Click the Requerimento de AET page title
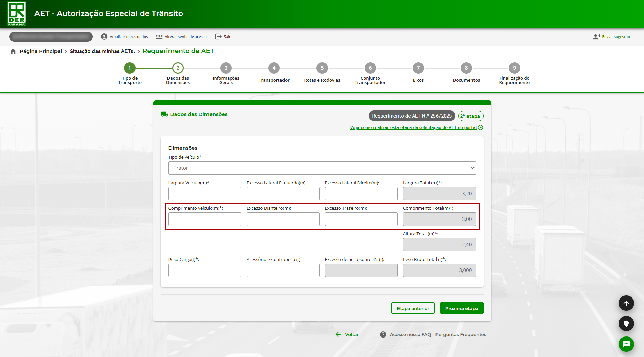Viewport: 644px width, 357px height. [x=178, y=51]
